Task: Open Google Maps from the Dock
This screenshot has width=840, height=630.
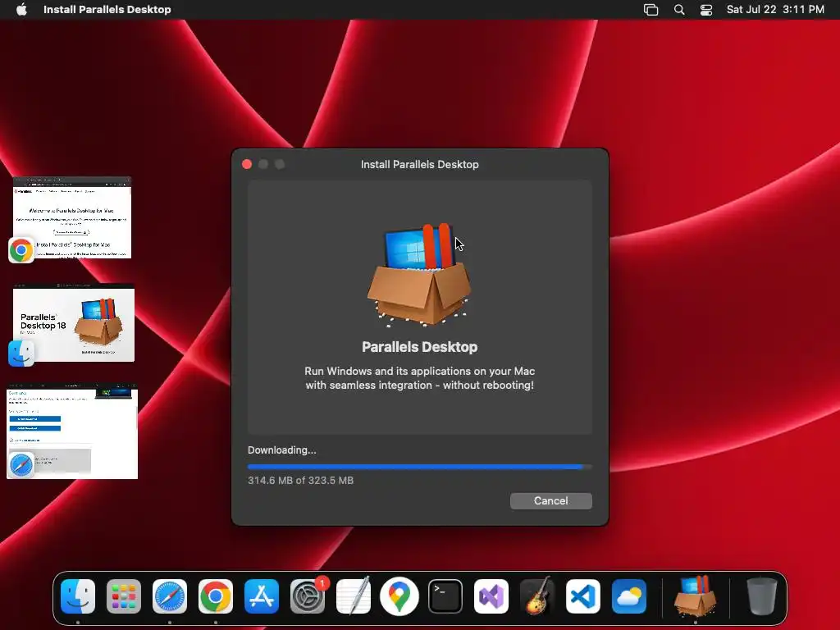Action: point(399,596)
